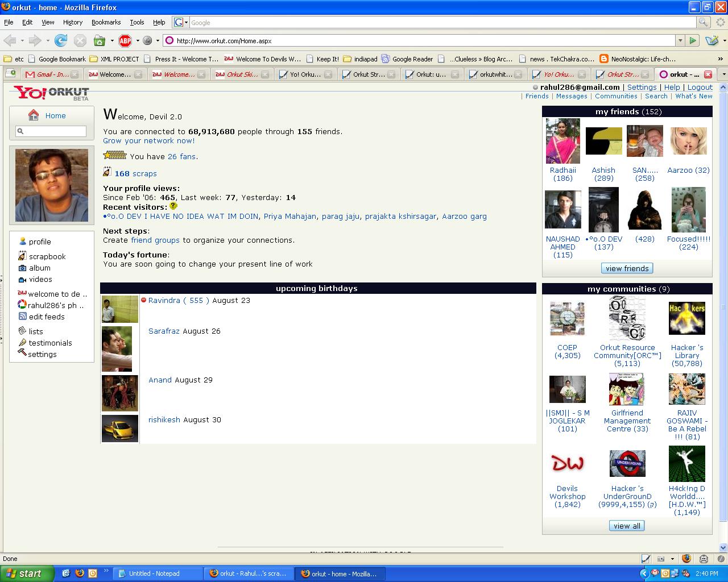Click the Forward arrow button

tap(35, 40)
